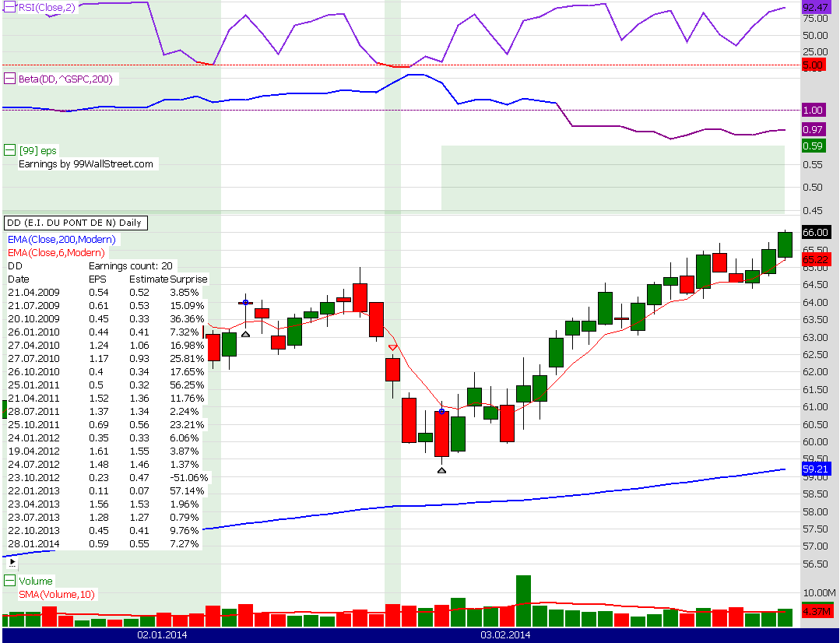Click the small play arrow below earnings table
Screen dimensions: 840x643
pyautogui.click(x=12, y=560)
